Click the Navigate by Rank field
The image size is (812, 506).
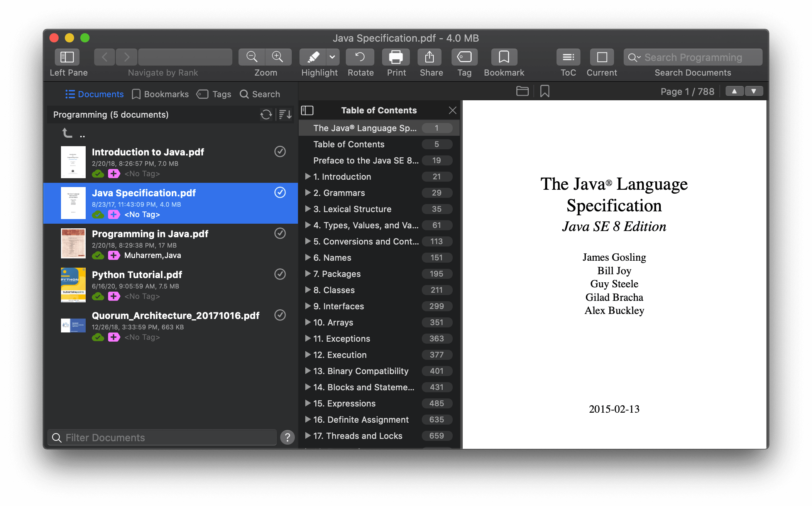pyautogui.click(x=185, y=57)
